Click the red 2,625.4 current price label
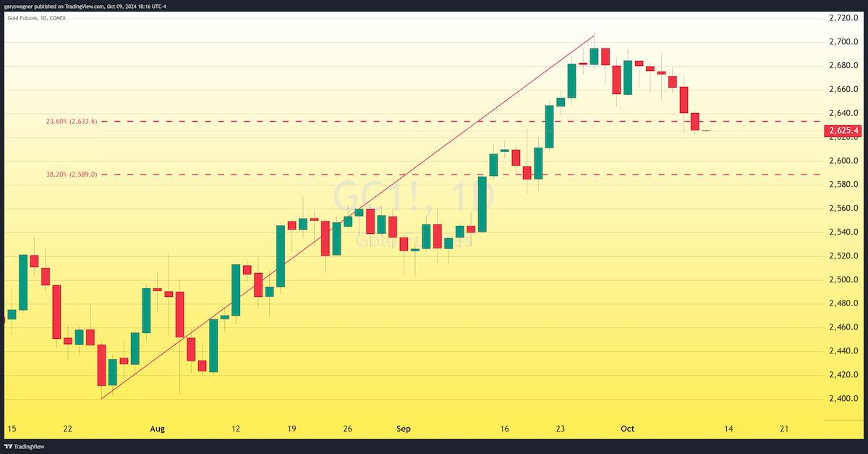Viewport: 868px width, 454px height. tap(844, 131)
